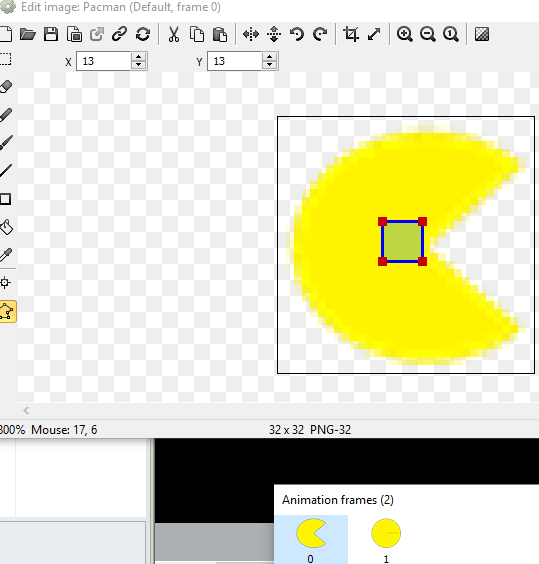Select the Collision polygon tool
Screen dimensions: 539x564
pos(8,311)
